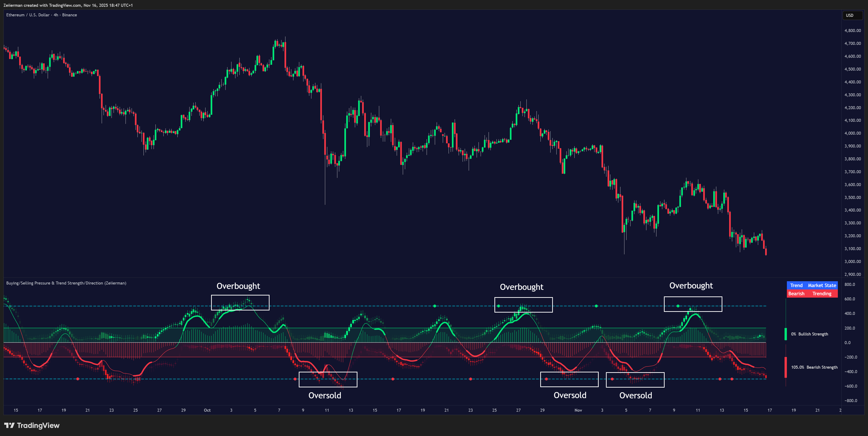Click the −800.0 indicator scale label

coord(851,401)
